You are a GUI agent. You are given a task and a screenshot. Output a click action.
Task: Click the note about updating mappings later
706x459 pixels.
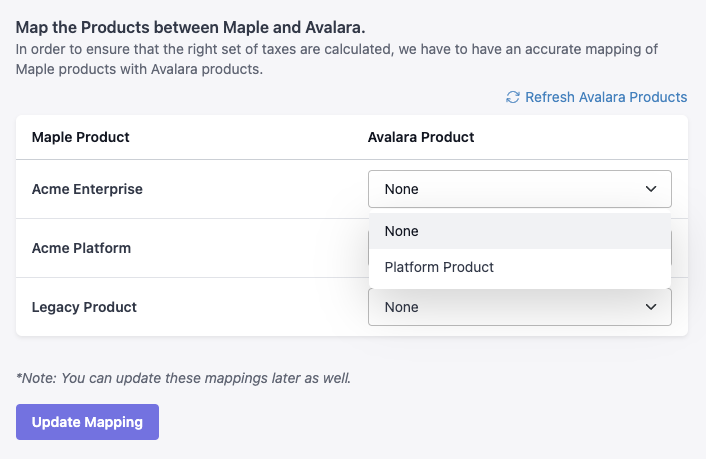point(183,378)
